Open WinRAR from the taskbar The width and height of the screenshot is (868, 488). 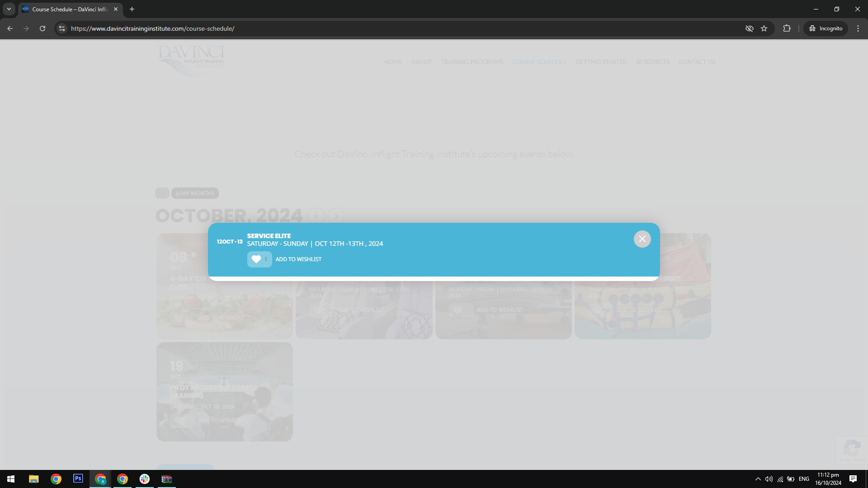click(x=167, y=479)
